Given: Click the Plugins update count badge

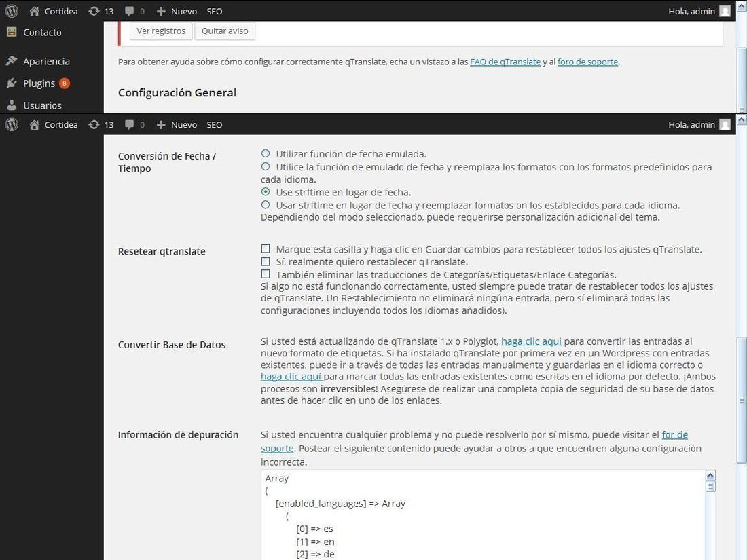Looking at the screenshot, I should pyautogui.click(x=65, y=83).
